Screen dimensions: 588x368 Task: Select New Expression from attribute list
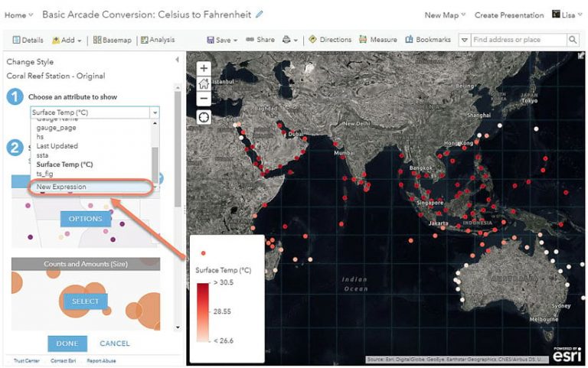91,187
